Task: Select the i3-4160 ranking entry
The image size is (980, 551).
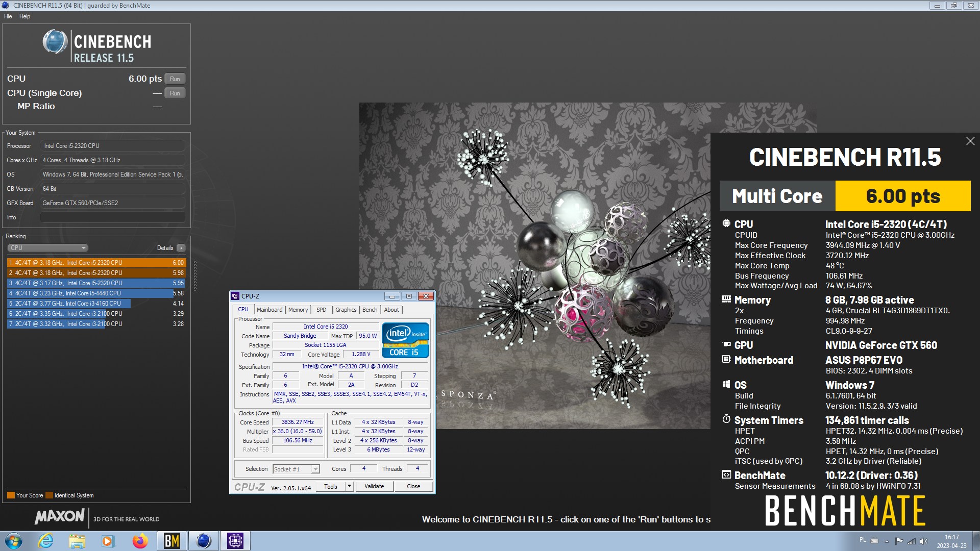Action: (x=96, y=304)
